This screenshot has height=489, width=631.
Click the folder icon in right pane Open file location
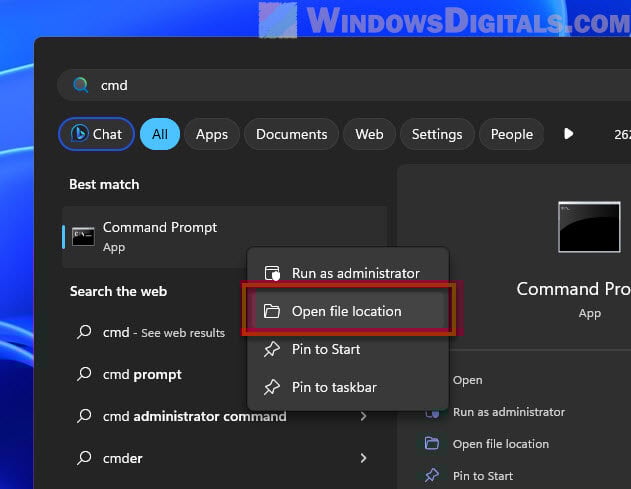(x=432, y=443)
